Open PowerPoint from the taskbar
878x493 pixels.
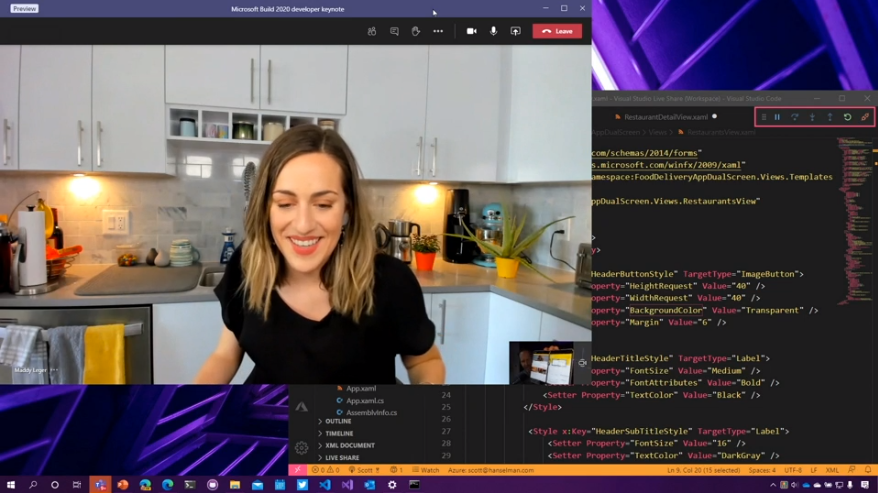123,485
